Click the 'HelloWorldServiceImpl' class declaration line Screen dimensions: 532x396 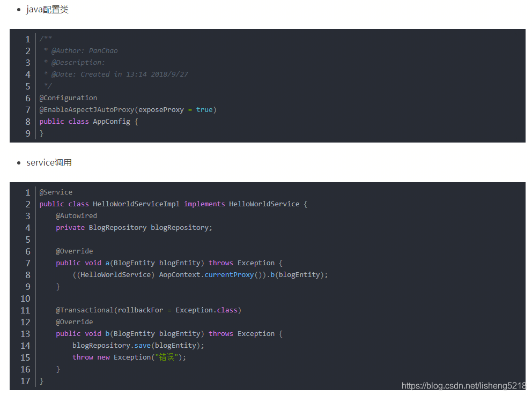click(173, 204)
